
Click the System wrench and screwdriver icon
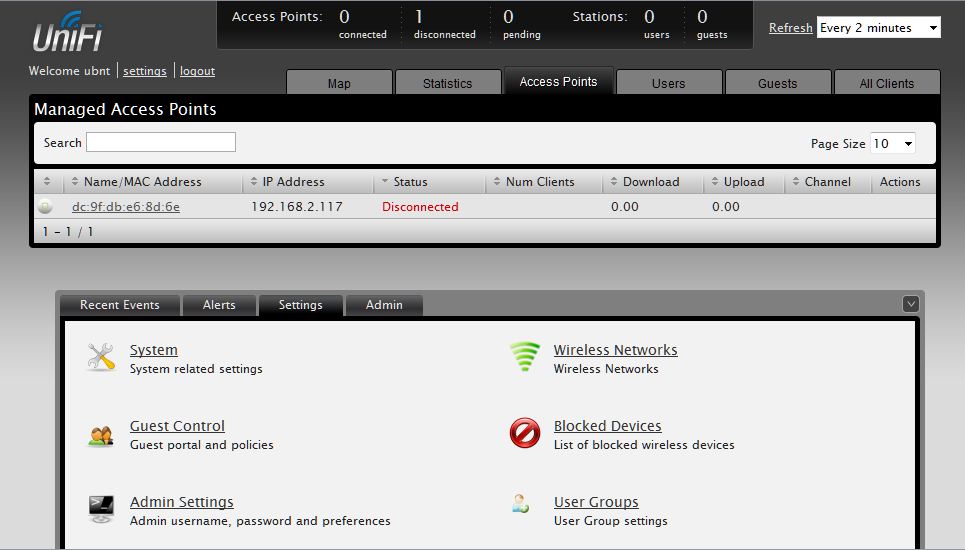click(101, 357)
